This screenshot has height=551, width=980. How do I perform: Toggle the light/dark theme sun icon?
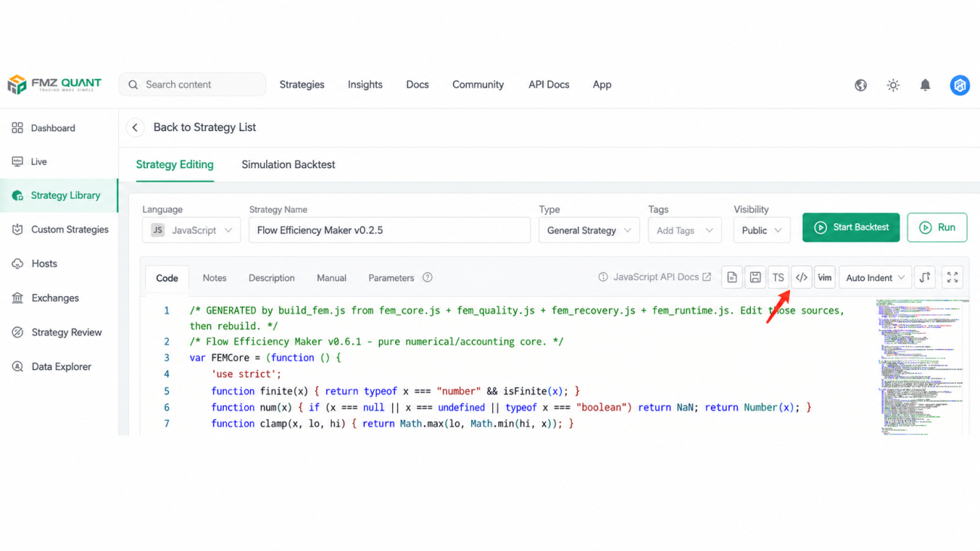click(x=893, y=85)
